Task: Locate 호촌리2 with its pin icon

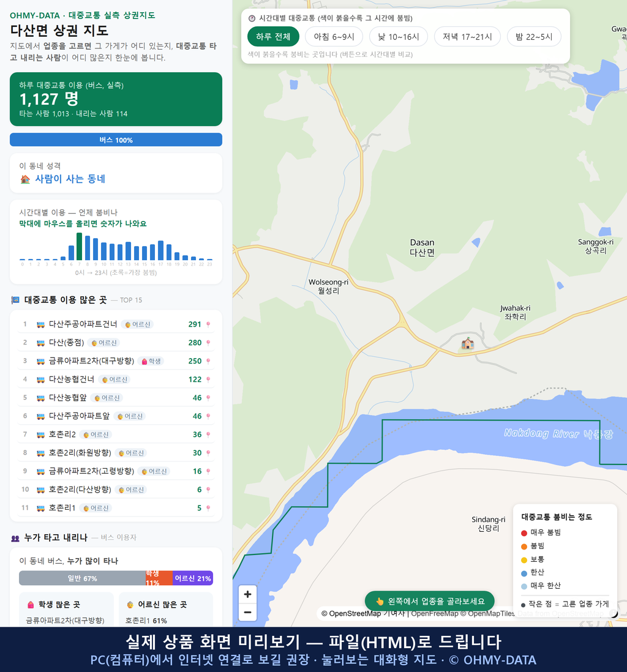Action: [x=208, y=435]
